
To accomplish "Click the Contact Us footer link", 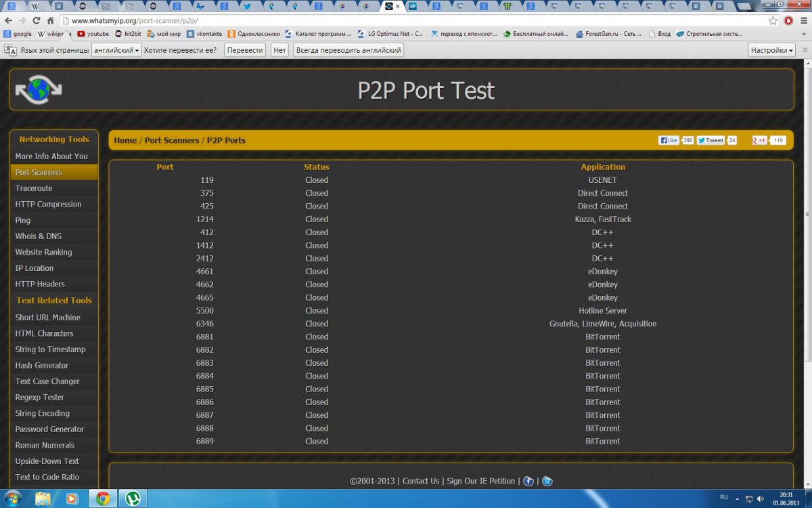I will click(x=420, y=481).
